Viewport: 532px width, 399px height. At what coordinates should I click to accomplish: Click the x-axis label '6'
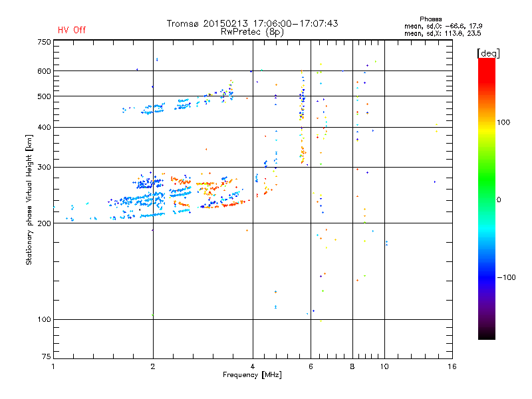pyautogui.click(x=311, y=367)
